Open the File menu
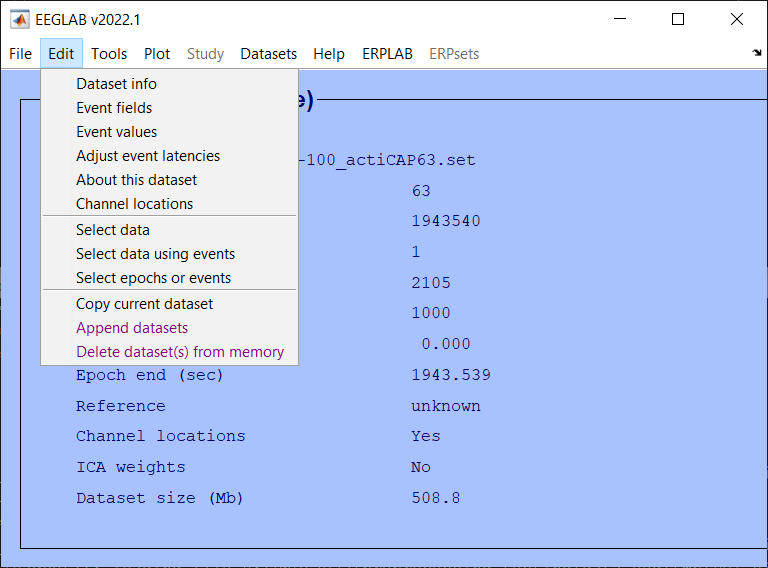768x568 pixels. coord(20,54)
